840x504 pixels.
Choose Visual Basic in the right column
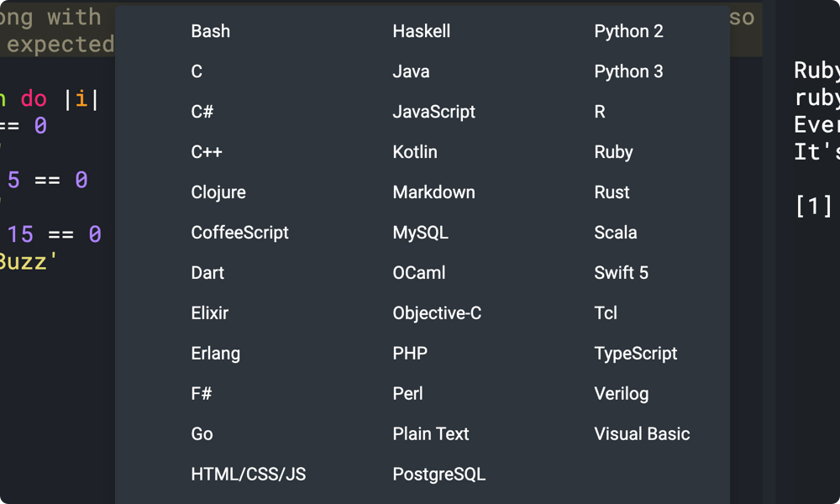coord(642,434)
